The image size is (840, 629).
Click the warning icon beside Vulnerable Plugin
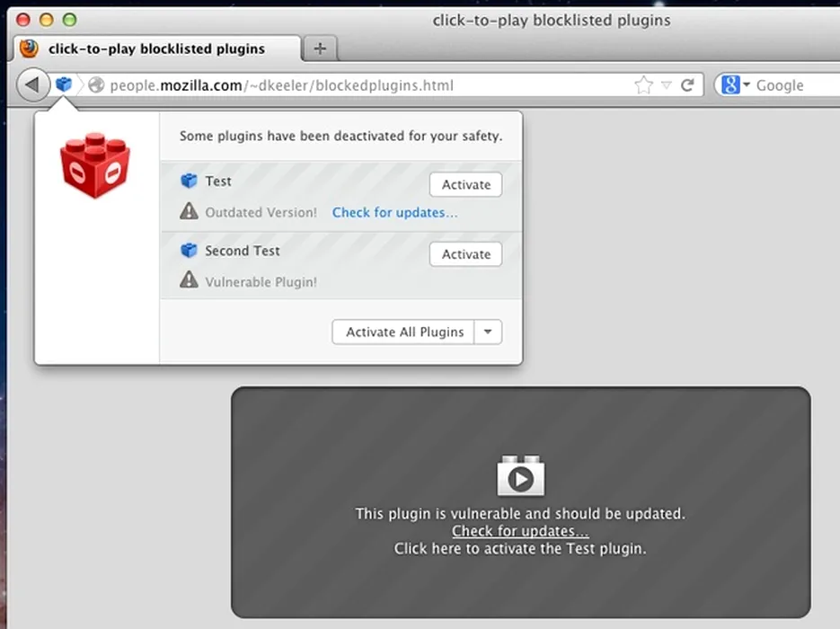tap(189, 281)
